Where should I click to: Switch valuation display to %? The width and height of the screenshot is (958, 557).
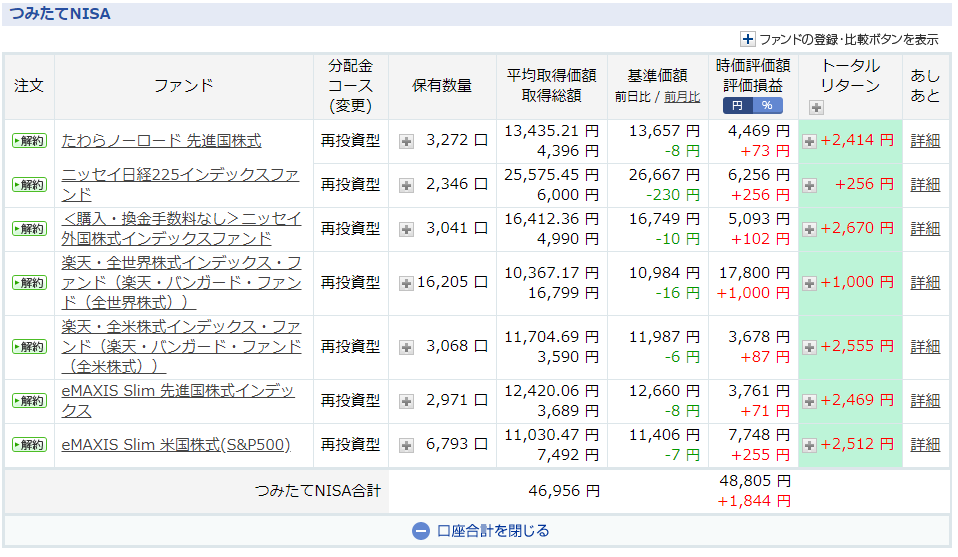[767, 105]
